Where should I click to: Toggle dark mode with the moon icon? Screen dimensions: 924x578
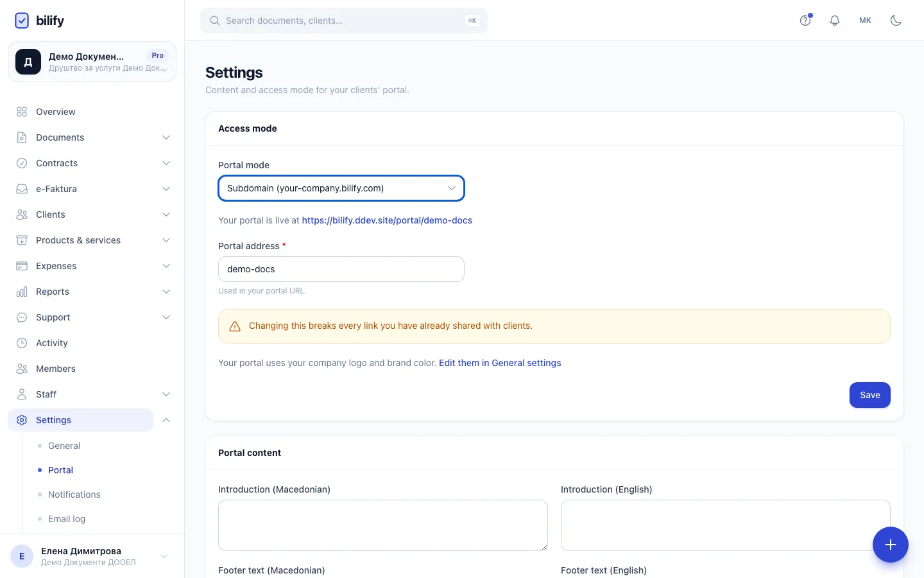[896, 21]
